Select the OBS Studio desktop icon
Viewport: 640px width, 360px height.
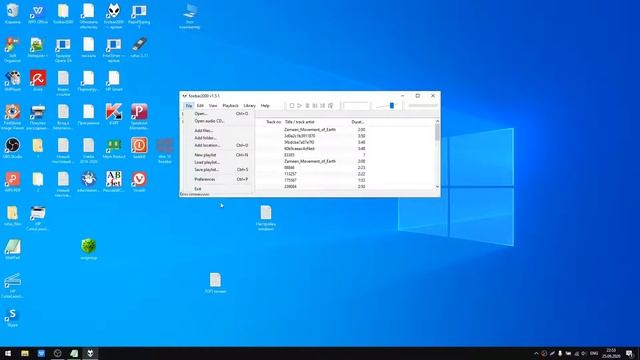[x=12, y=148]
